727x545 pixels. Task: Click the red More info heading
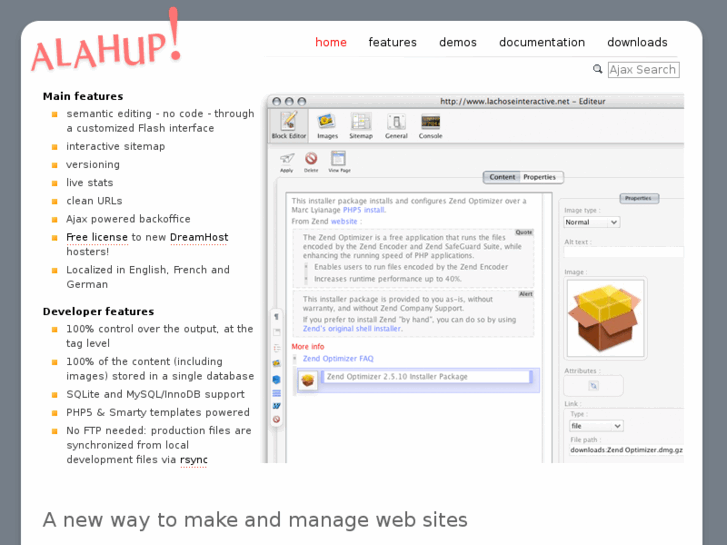click(x=308, y=346)
